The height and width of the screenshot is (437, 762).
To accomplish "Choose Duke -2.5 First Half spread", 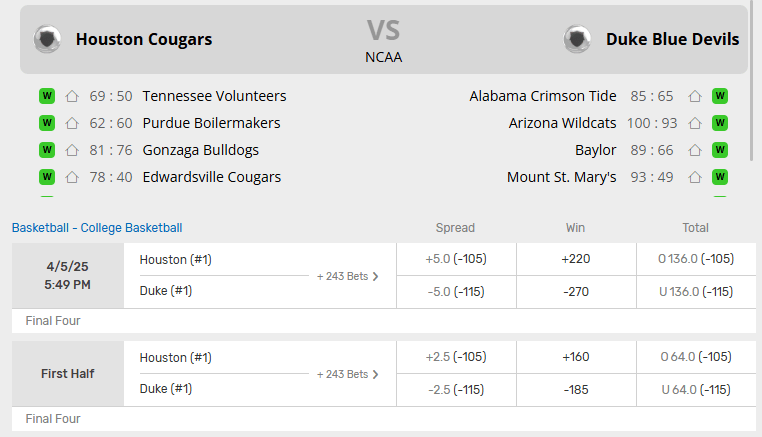I will point(456,390).
